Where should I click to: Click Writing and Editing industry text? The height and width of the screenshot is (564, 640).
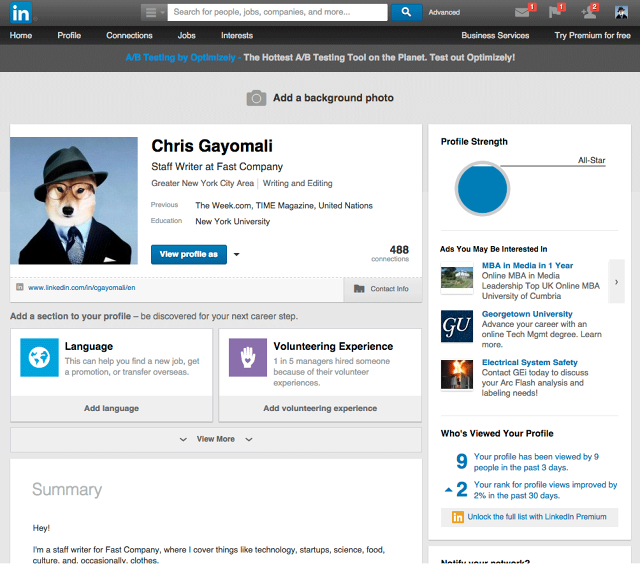click(x=298, y=184)
